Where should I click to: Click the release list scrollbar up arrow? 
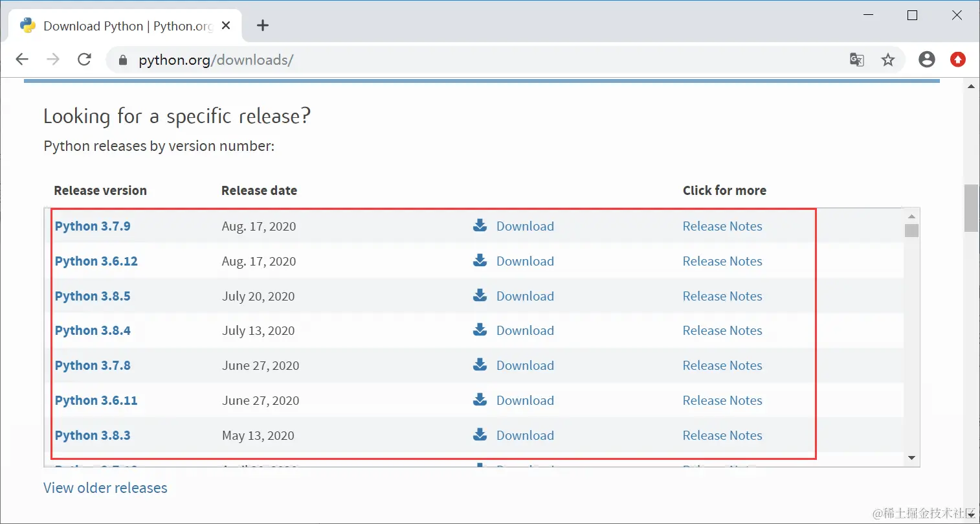click(911, 216)
